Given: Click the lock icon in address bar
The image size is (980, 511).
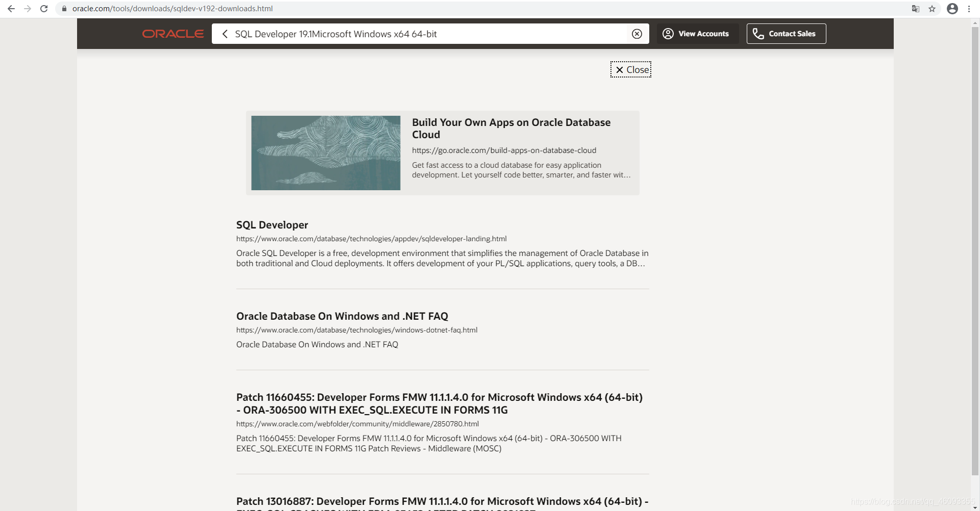Looking at the screenshot, I should (64, 9).
